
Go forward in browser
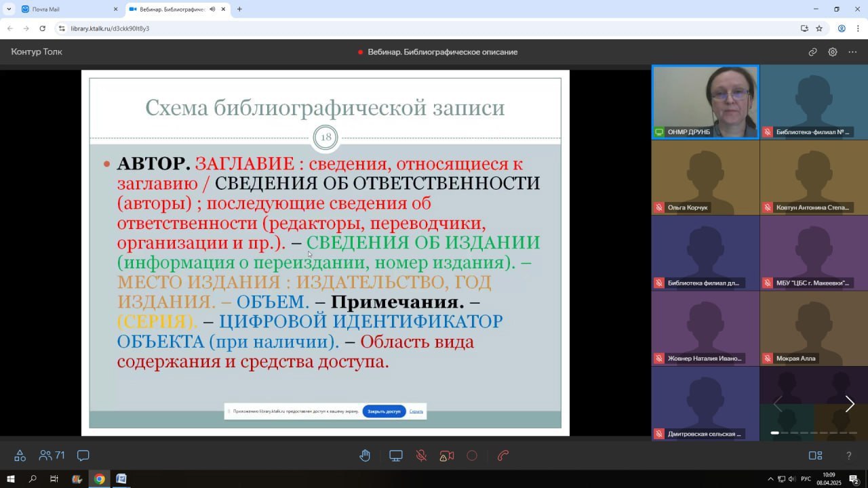tap(26, 28)
